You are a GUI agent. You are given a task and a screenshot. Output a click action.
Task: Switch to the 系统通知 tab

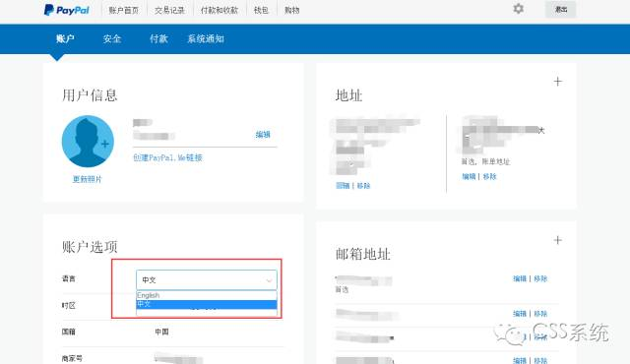pos(206,39)
